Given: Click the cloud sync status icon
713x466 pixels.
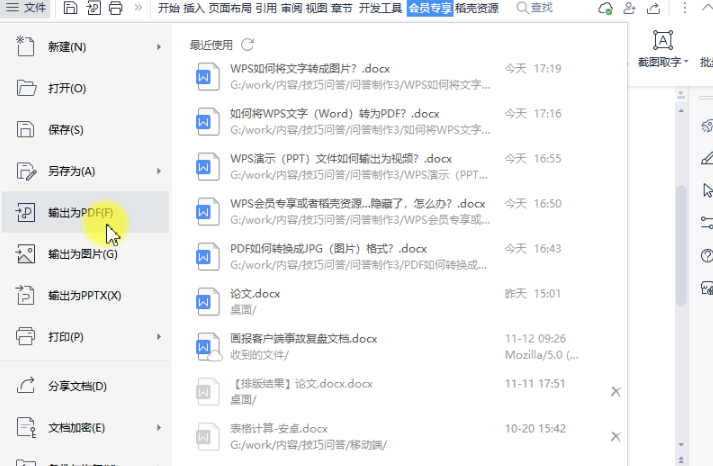Looking at the screenshot, I should (605, 8).
